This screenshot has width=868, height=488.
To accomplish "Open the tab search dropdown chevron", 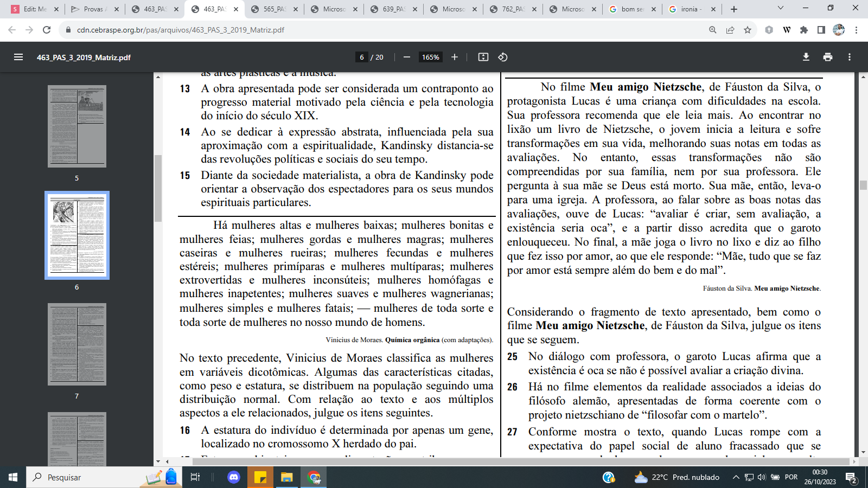I will coord(781,8).
